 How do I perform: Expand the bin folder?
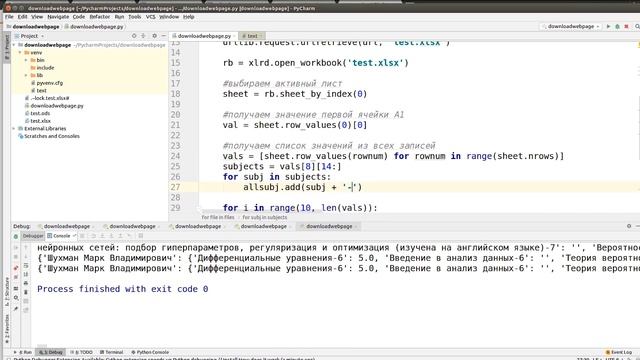26,60
